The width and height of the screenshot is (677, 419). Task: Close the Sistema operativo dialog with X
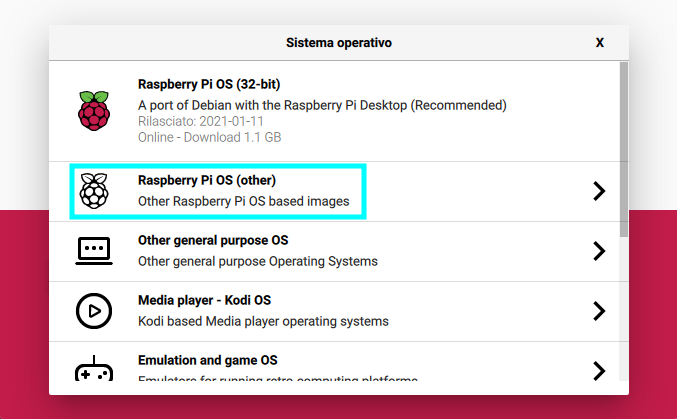pos(599,42)
